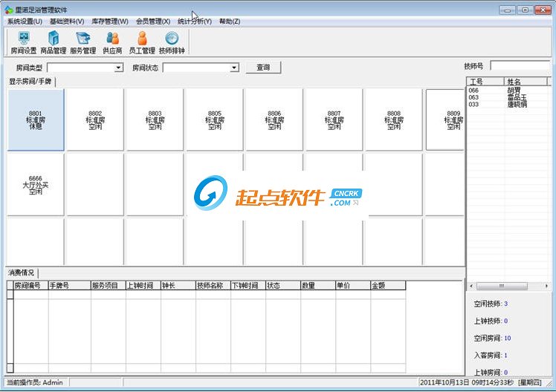This screenshot has width=556, height=392.
Task: Open the 系统设置(U) menu
Action: (25, 22)
